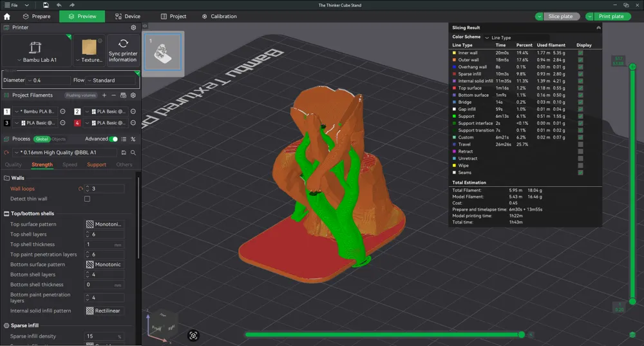Open Top surface pattern dropdown

(104, 224)
